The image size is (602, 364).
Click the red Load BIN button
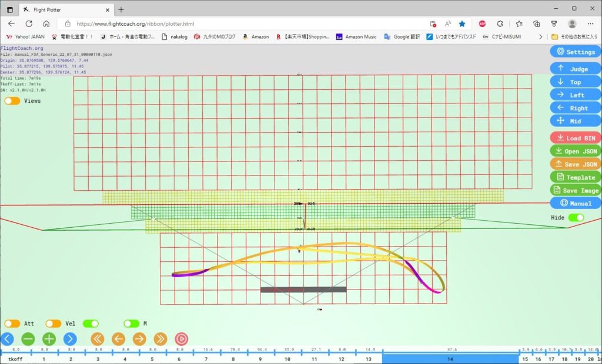tap(576, 138)
